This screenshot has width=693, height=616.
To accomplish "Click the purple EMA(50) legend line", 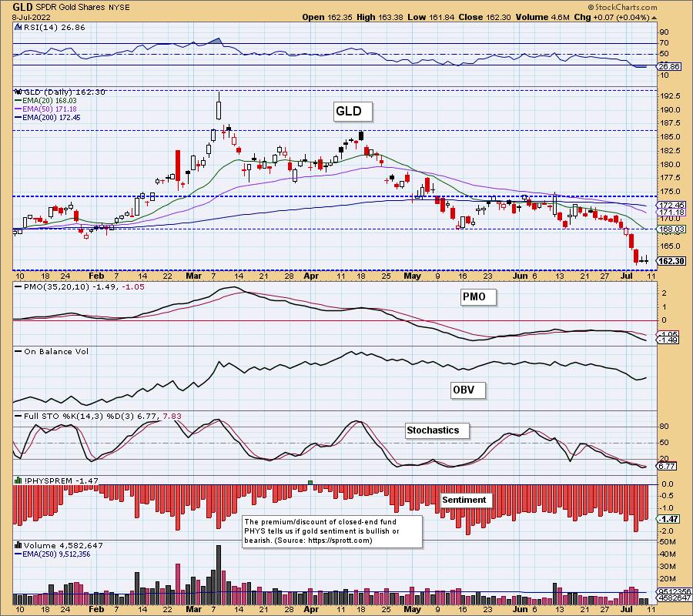I will click(x=18, y=109).
